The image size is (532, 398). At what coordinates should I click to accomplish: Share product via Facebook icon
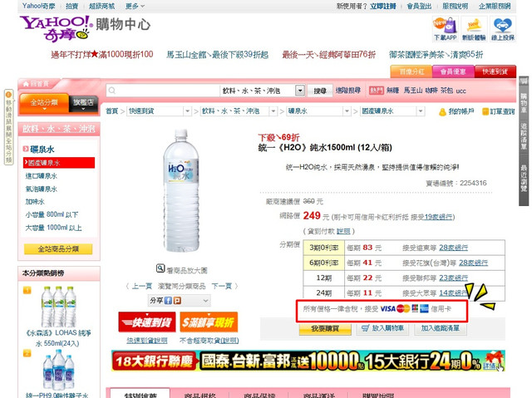click(168, 300)
